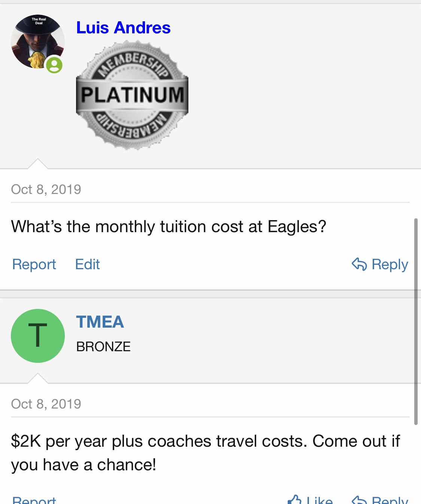Screen dimensions: 421x504
Task: Open the Luis Andres username link
Action: tap(123, 28)
